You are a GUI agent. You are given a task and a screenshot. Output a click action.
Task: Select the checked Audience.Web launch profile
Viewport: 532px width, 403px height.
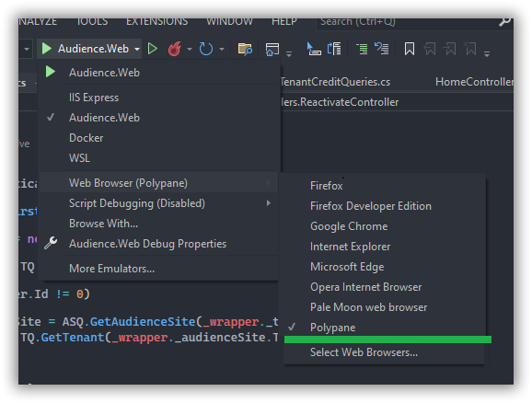(x=159, y=118)
